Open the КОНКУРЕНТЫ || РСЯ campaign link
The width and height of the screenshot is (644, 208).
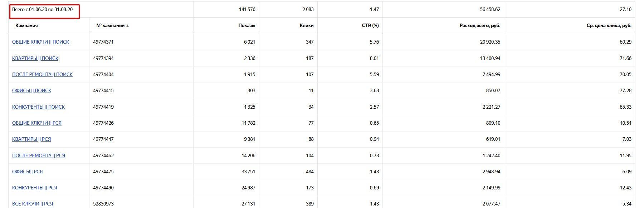(35, 188)
